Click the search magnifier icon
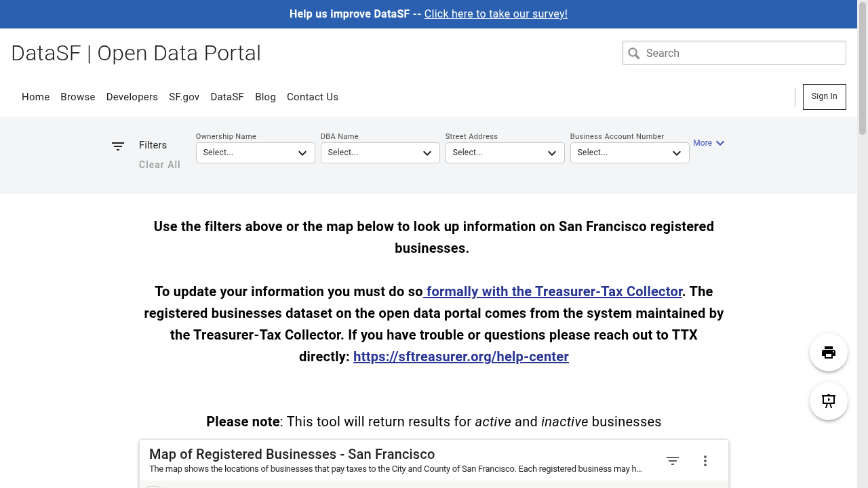The image size is (868, 488). [x=634, y=54]
